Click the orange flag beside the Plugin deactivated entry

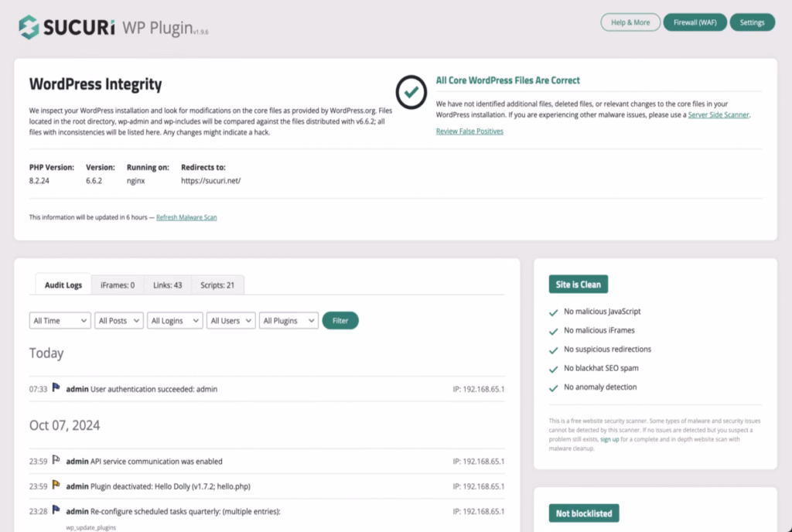point(54,486)
